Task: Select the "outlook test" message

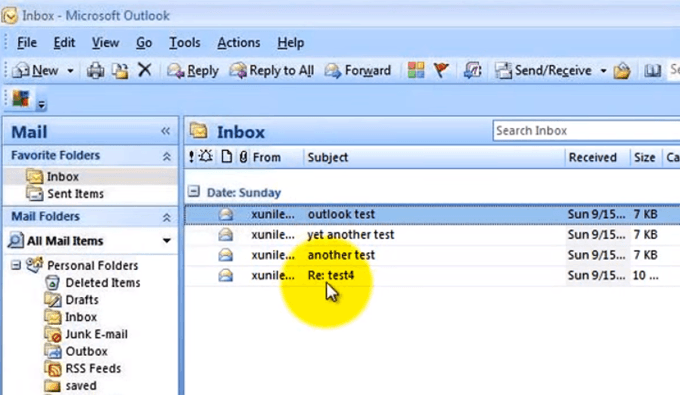Action: pyautogui.click(x=432, y=214)
